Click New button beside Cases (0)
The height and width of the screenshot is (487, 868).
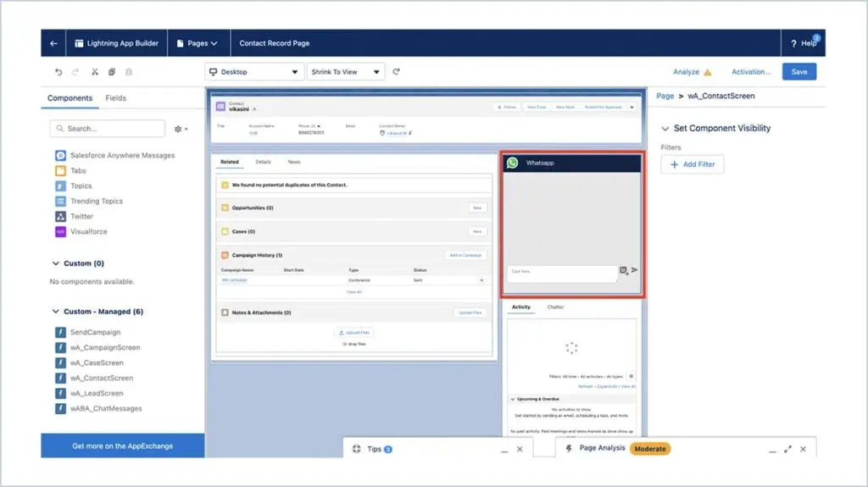click(477, 231)
